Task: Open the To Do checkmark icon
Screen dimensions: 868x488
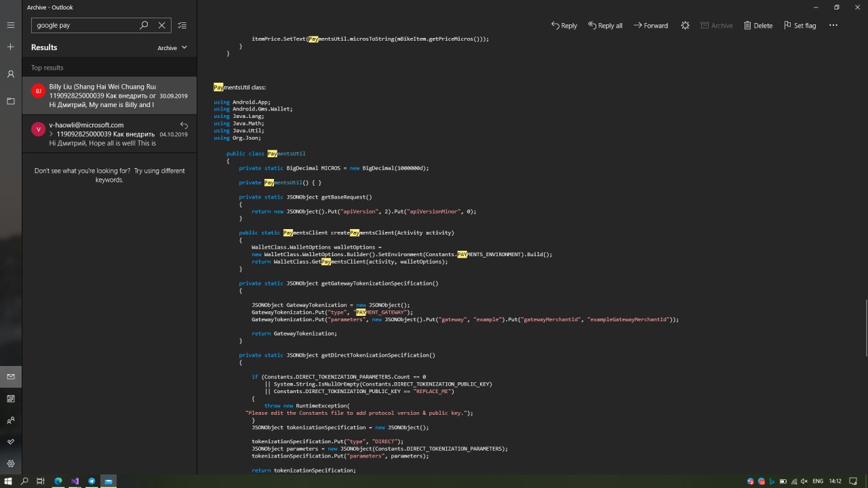Action: [10, 442]
